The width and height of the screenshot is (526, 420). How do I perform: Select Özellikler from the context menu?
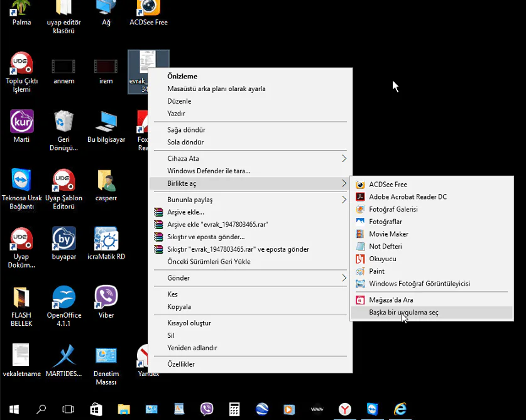(x=181, y=364)
